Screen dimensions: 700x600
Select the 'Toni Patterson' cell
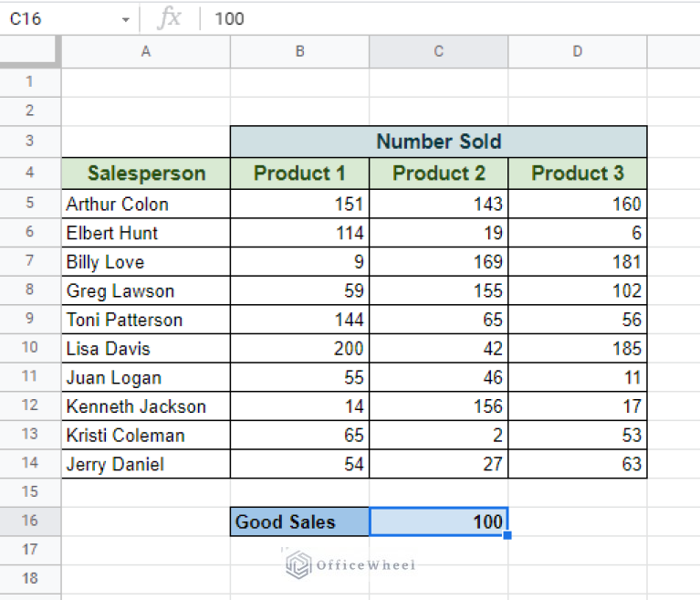(x=146, y=320)
